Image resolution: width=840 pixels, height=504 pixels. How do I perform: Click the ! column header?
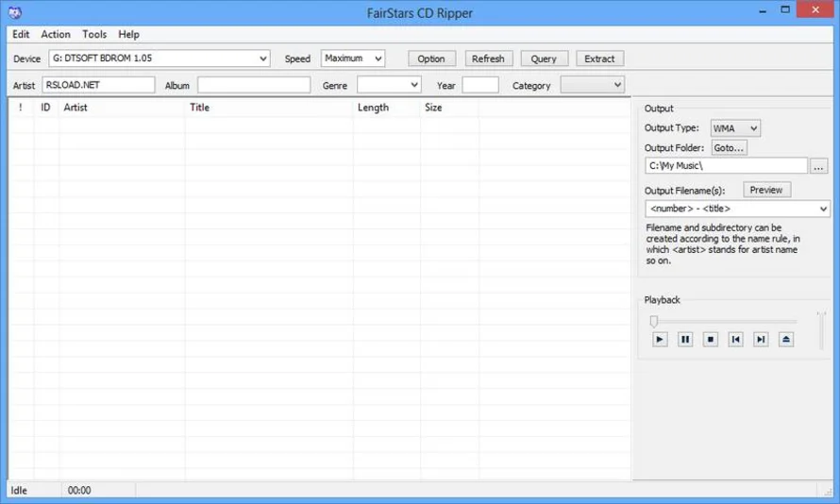point(21,107)
